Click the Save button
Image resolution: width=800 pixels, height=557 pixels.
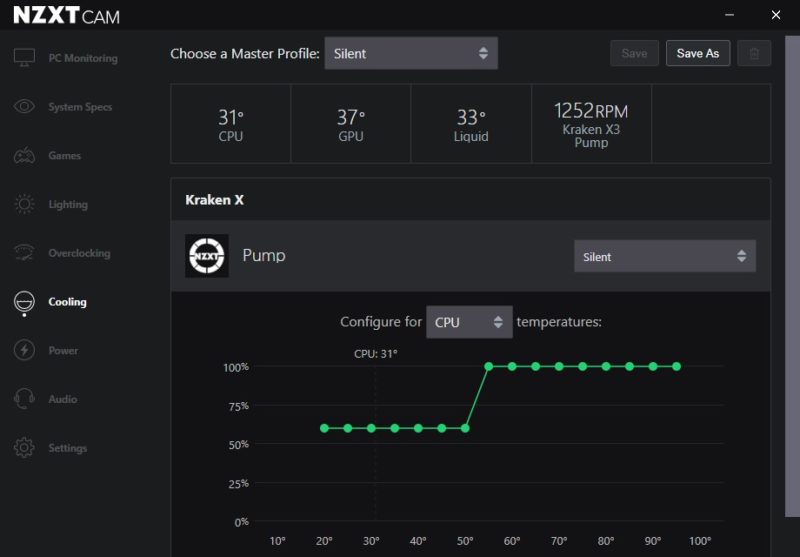(634, 53)
